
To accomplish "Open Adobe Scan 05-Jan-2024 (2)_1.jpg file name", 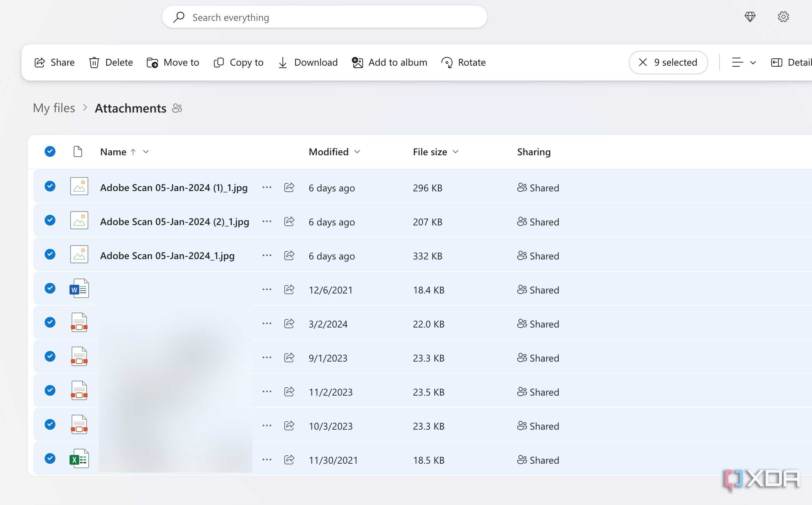I will (x=174, y=222).
